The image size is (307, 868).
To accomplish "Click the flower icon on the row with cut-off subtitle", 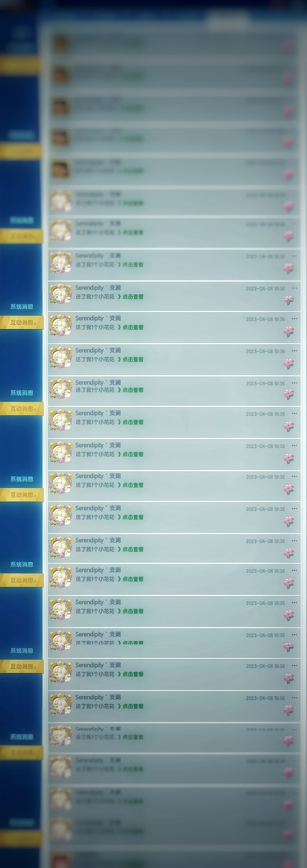I will [288, 646].
